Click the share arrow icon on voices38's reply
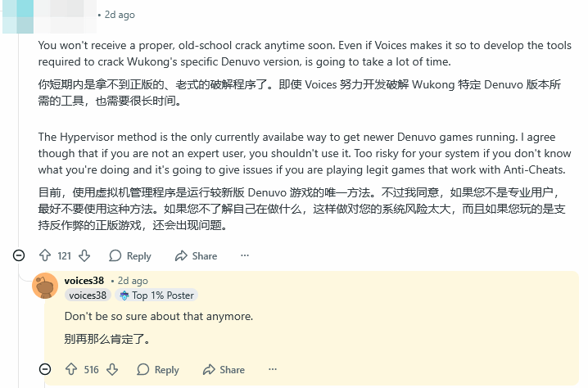 point(209,369)
